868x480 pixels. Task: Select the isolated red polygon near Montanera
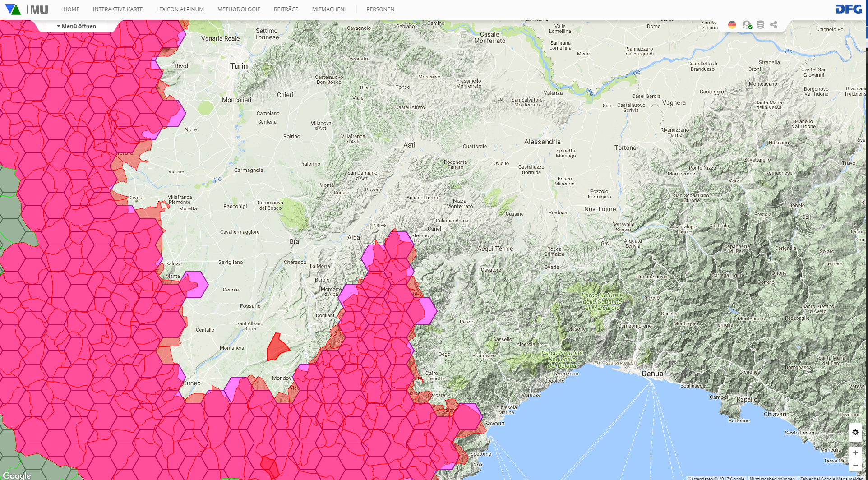[x=276, y=348]
